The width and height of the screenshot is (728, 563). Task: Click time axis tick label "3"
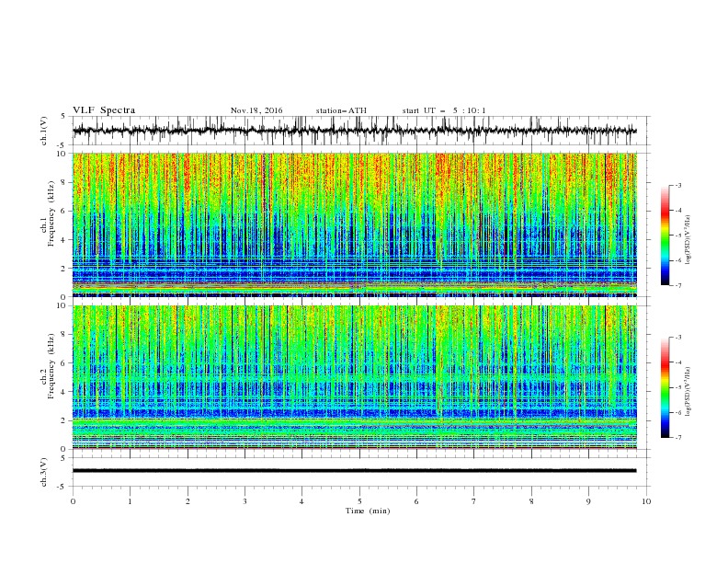click(x=245, y=501)
